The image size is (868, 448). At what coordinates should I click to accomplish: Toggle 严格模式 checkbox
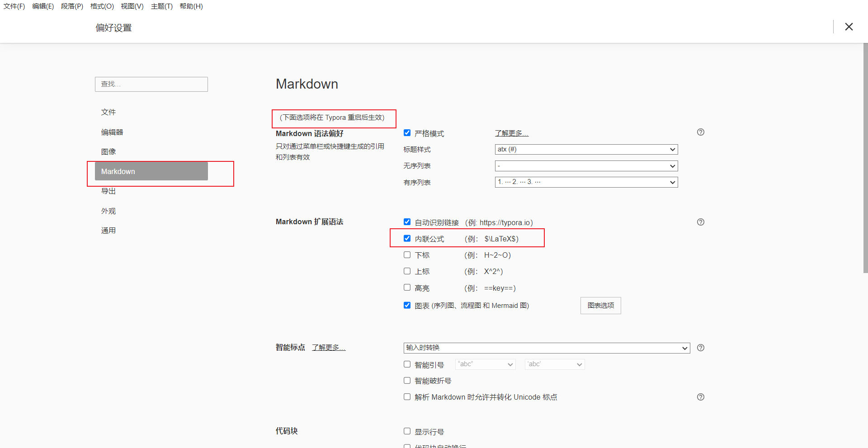tap(407, 133)
